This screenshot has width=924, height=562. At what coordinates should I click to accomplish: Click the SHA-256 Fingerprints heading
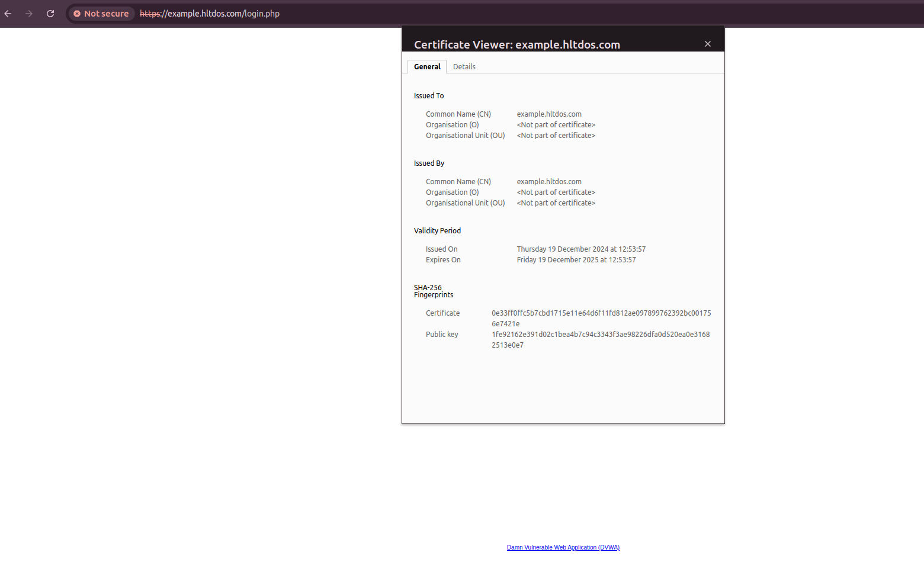coord(434,291)
